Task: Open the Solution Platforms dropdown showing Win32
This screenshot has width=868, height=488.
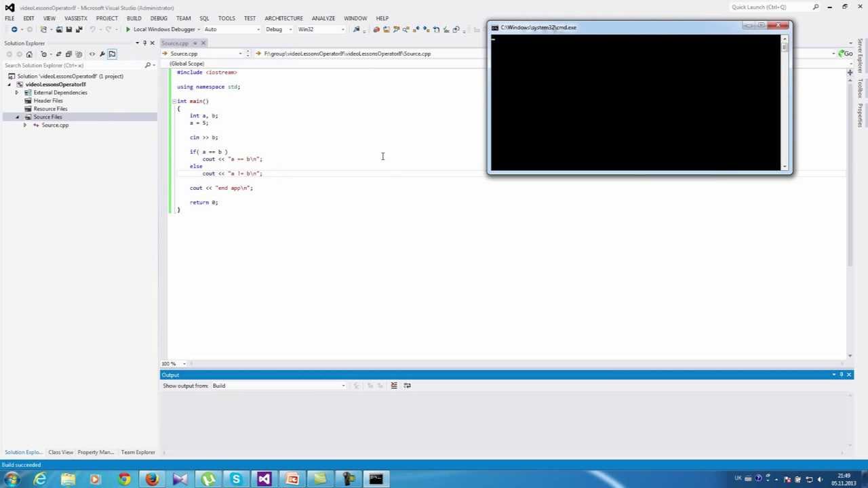Action: 321,29
